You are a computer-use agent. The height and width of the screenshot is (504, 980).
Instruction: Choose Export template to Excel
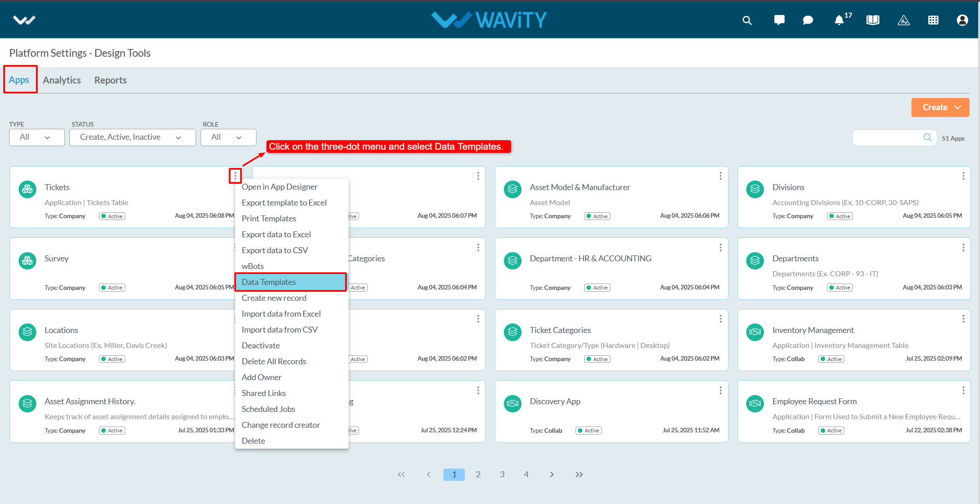292,203
